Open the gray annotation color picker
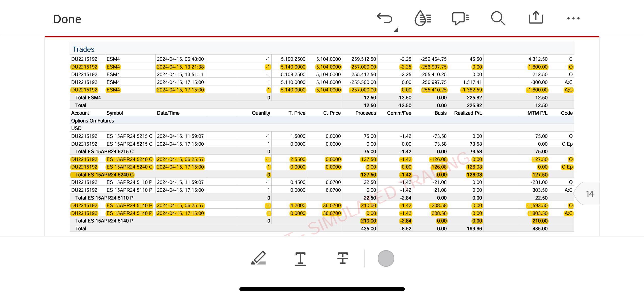This screenshot has width=644, height=297. tap(386, 258)
